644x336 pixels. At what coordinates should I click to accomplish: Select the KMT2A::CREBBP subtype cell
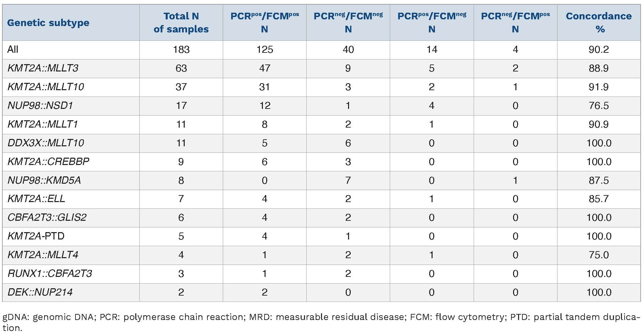pos(48,162)
